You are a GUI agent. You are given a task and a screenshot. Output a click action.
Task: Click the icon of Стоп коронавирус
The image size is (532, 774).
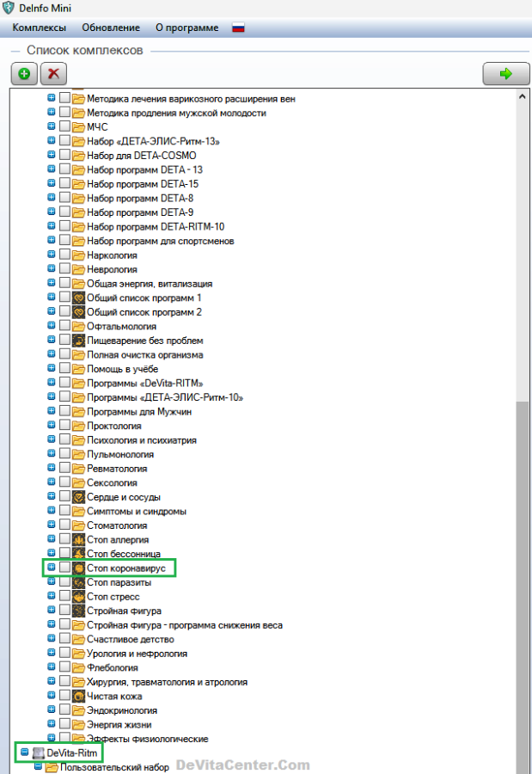(x=78, y=568)
